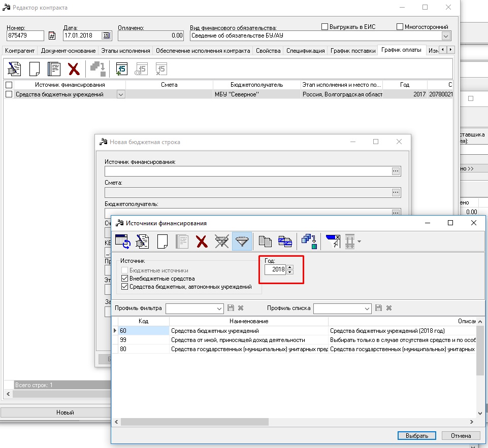Viewport: 488px width, 448px height.
Task: Uncheck Внебюджетные средства checkbox
Action: pyautogui.click(x=125, y=279)
